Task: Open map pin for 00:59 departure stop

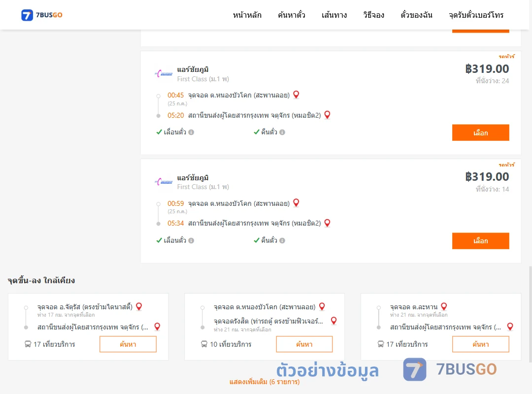Action: (296, 203)
